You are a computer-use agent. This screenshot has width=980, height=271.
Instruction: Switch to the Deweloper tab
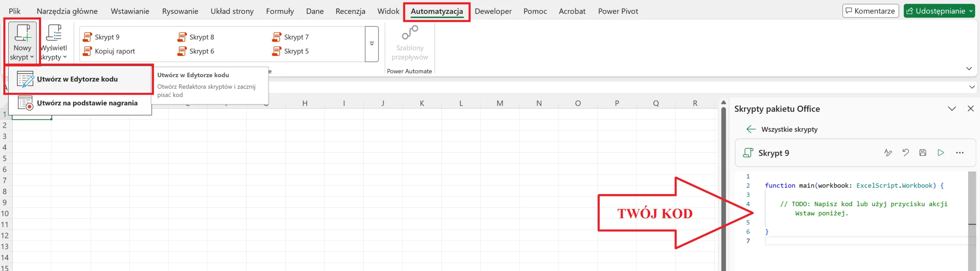click(493, 11)
